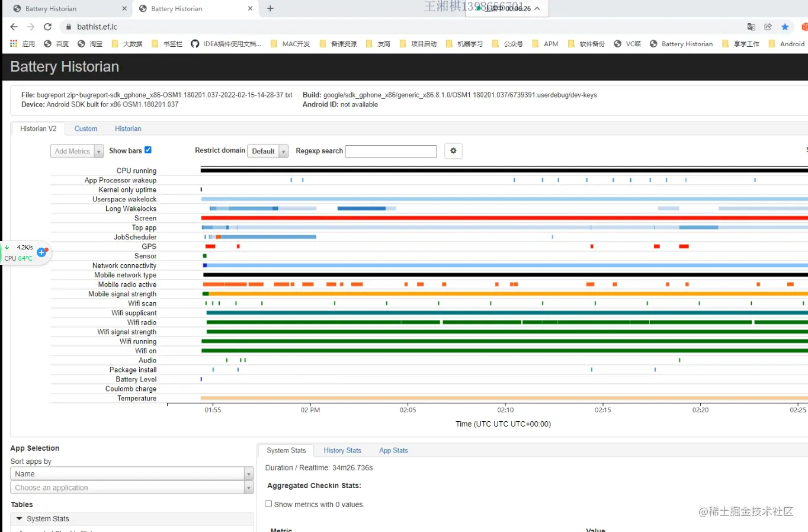Open the IDEA插件使用文档 GitHub bookmark

[x=226, y=44]
